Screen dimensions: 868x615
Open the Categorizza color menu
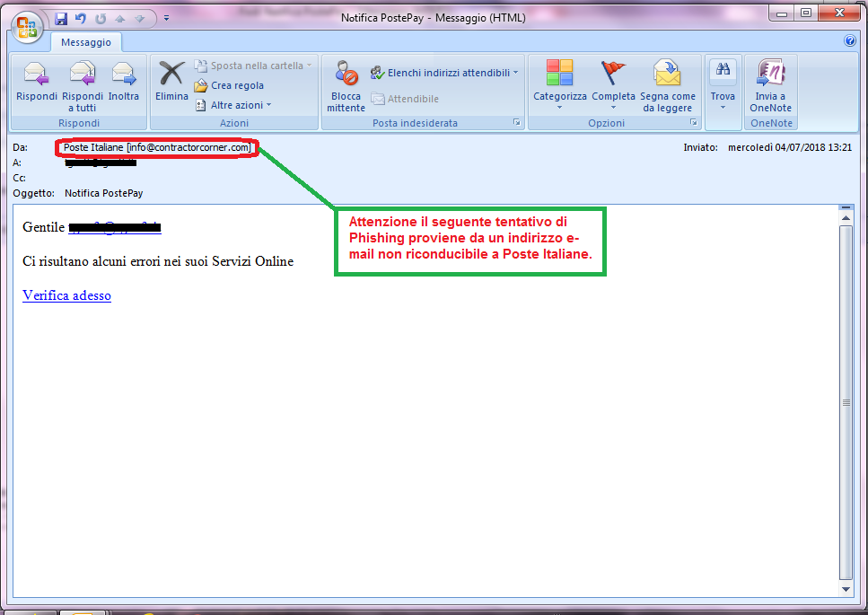[559, 84]
